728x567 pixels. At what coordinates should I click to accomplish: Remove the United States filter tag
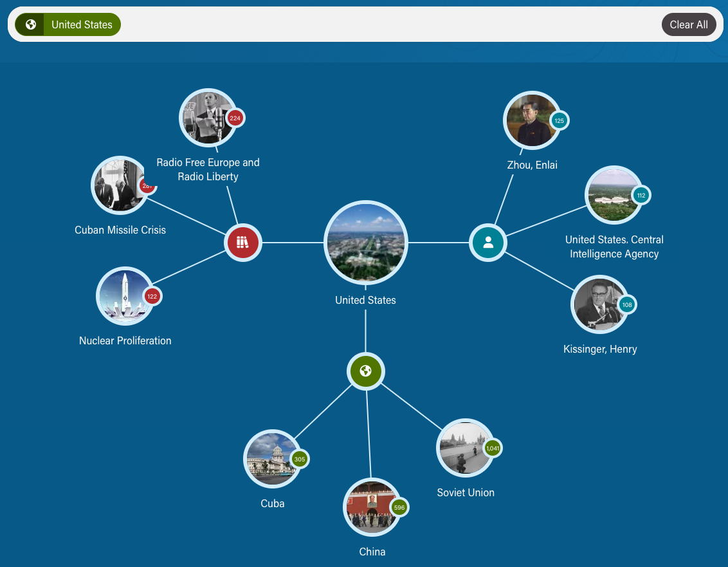68,24
